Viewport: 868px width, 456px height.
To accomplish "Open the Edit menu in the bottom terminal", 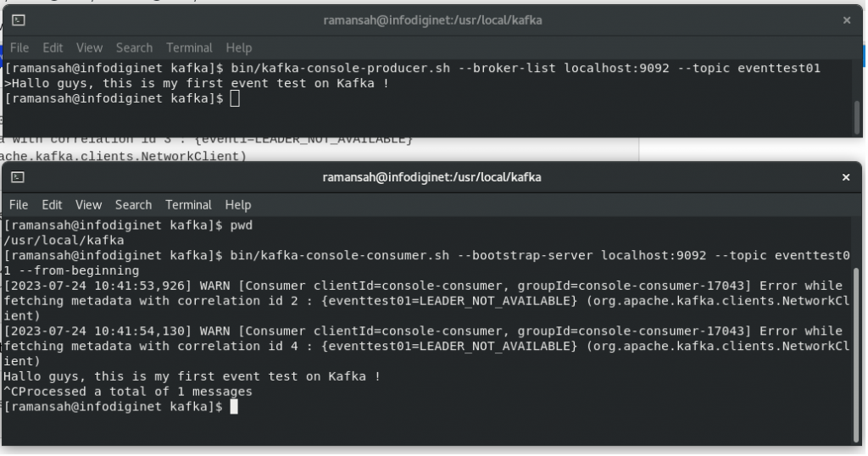I will coord(52,205).
